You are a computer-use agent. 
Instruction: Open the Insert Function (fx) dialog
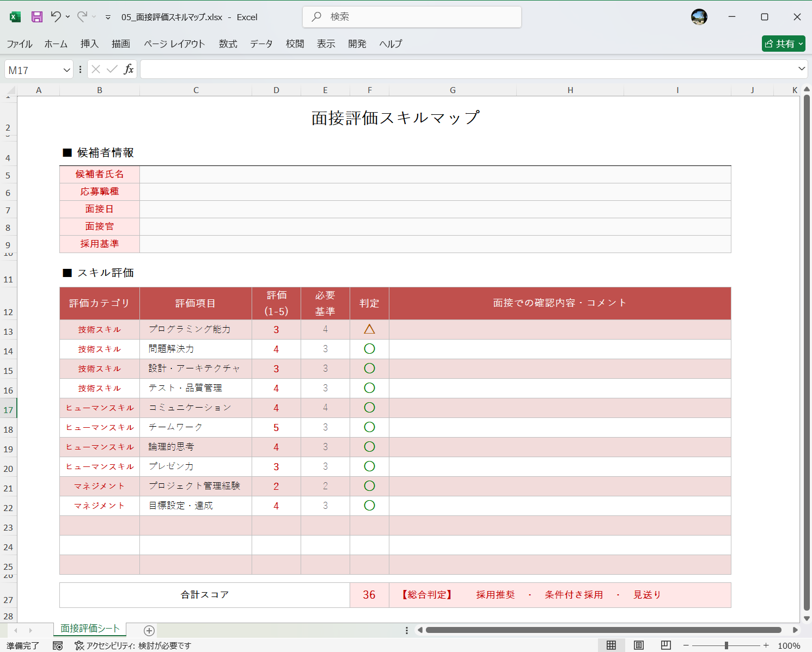pos(129,69)
